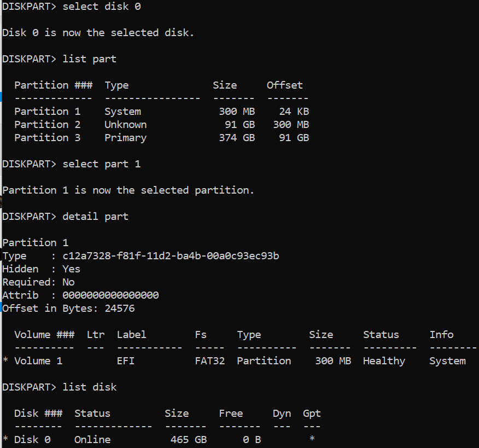The image size is (479, 448).
Task: Select the Partition 3 Primary row
Action: click(162, 138)
